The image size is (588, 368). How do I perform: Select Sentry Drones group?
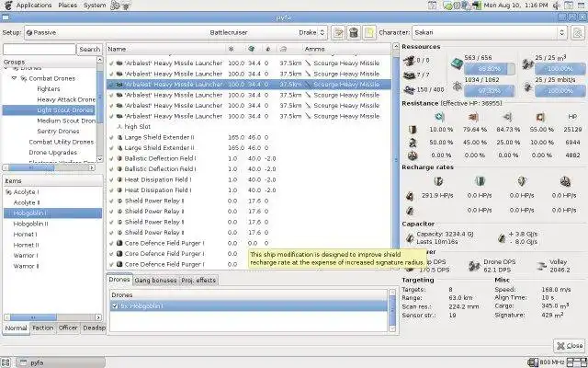[58, 131]
